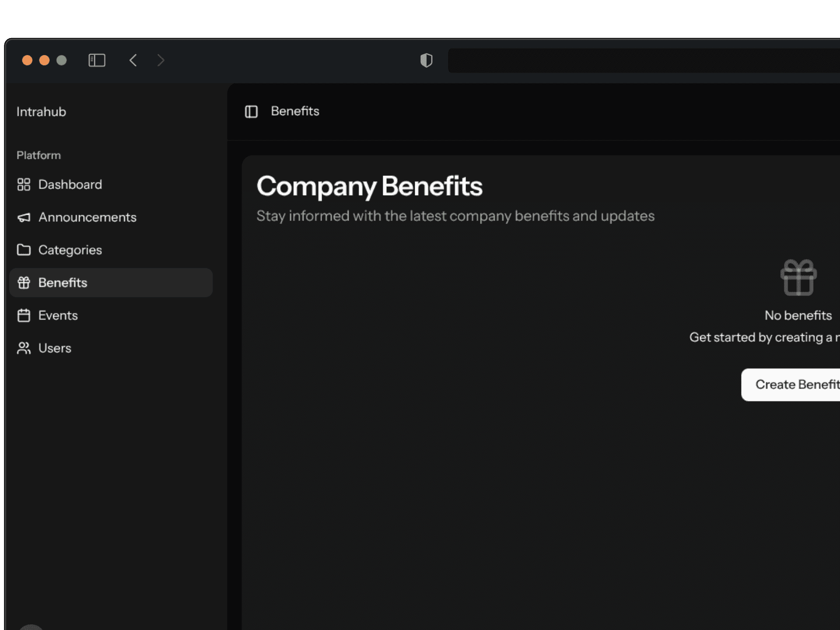Click the Categories folder icon
Screen dimensions: 840x630
click(x=24, y=250)
